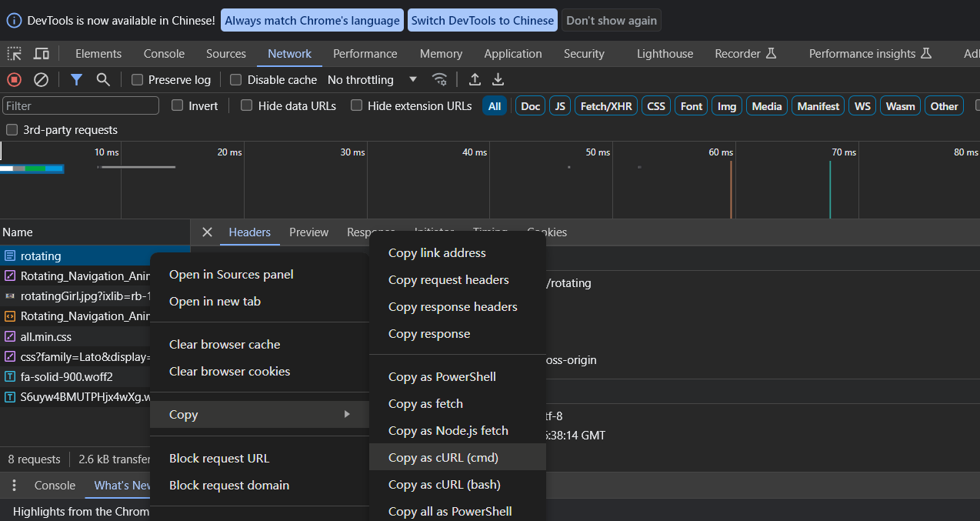This screenshot has height=521, width=980.
Task: Check the Disable cache option
Action: tap(236, 79)
